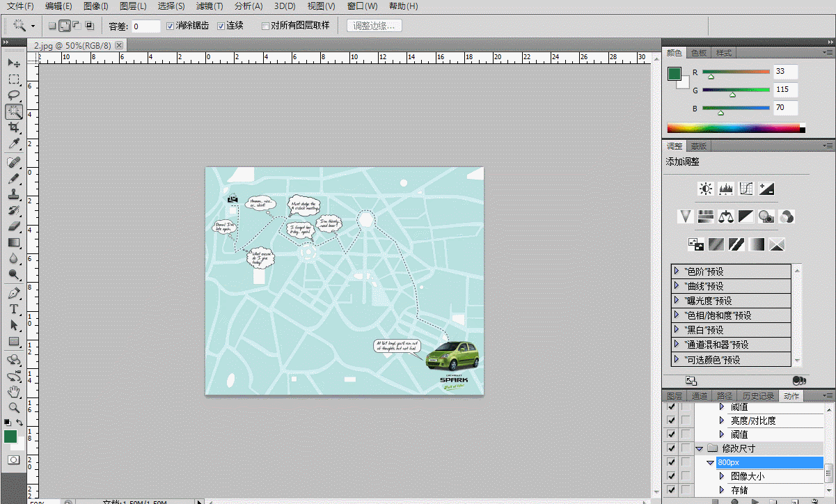Click the 调整边缘... button

click(374, 26)
